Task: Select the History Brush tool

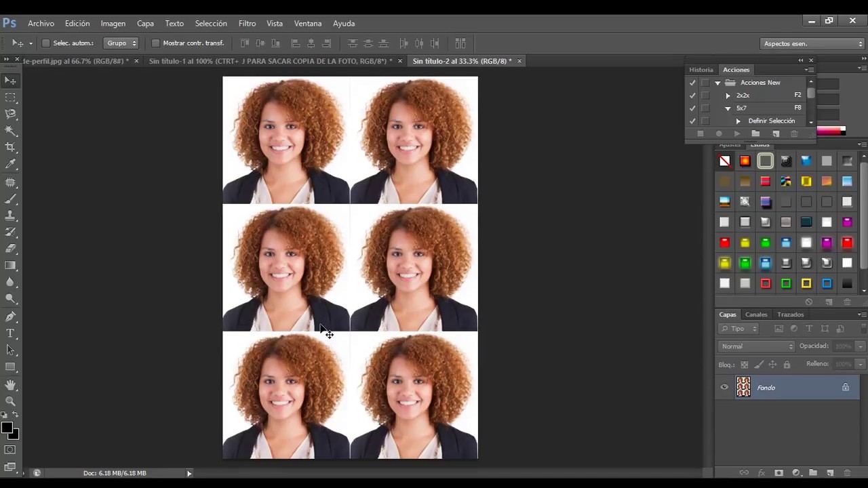Action: (x=10, y=232)
